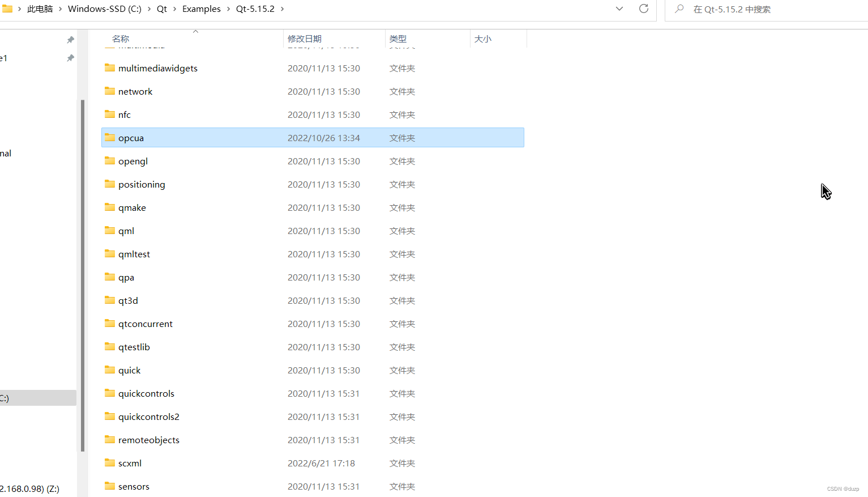Viewport: 868px width, 497px height.
Task: Click the sensors folder icon
Action: (x=110, y=486)
